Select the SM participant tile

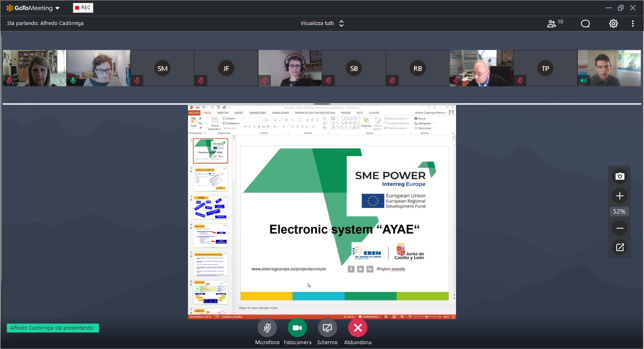click(163, 68)
